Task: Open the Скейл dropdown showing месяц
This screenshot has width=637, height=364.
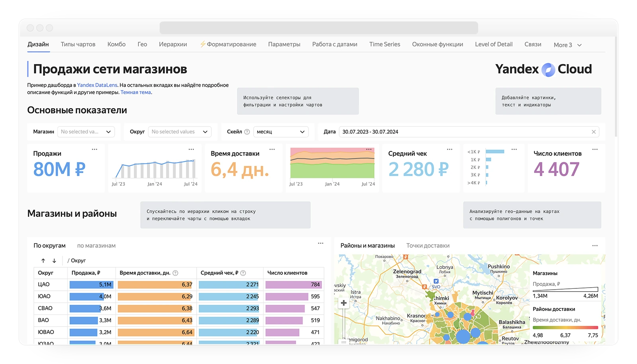Action: pyautogui.click(x=281, y=132)
